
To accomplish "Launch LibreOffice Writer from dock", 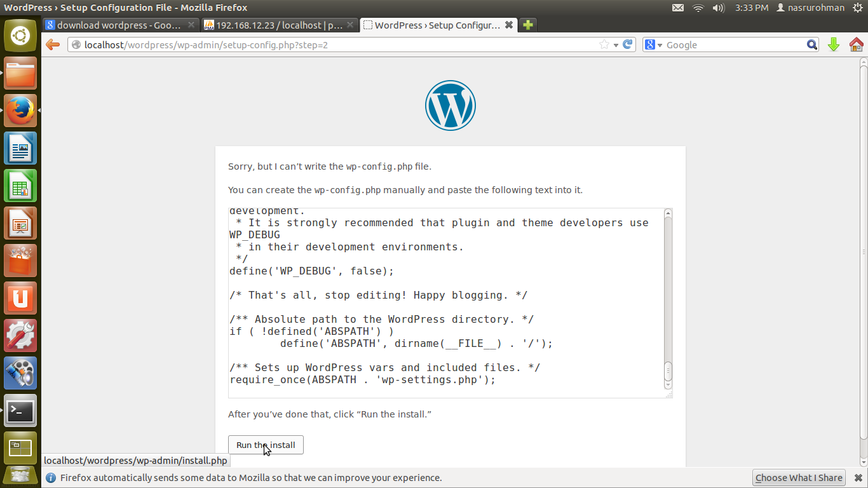I will coord(20,148).
